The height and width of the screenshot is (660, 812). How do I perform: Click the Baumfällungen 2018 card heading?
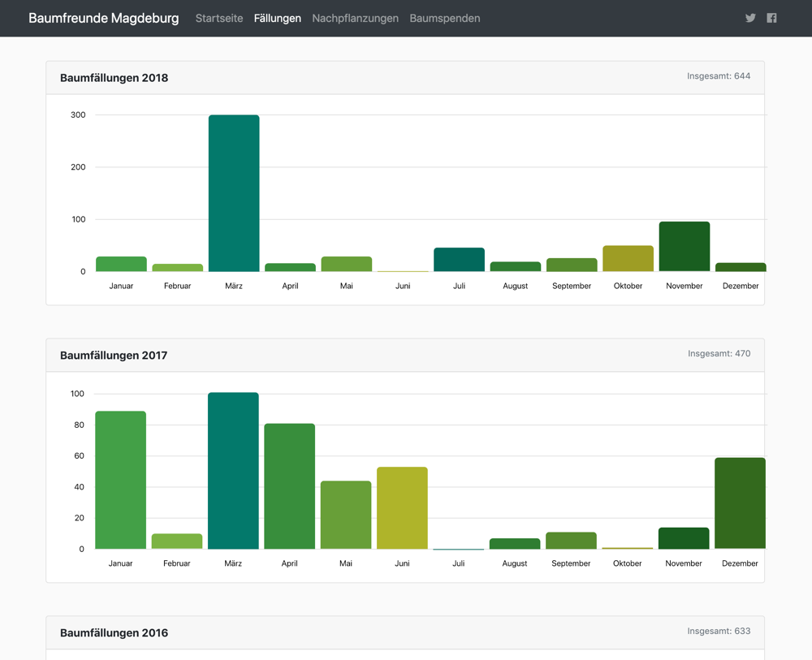coord(114,78)
